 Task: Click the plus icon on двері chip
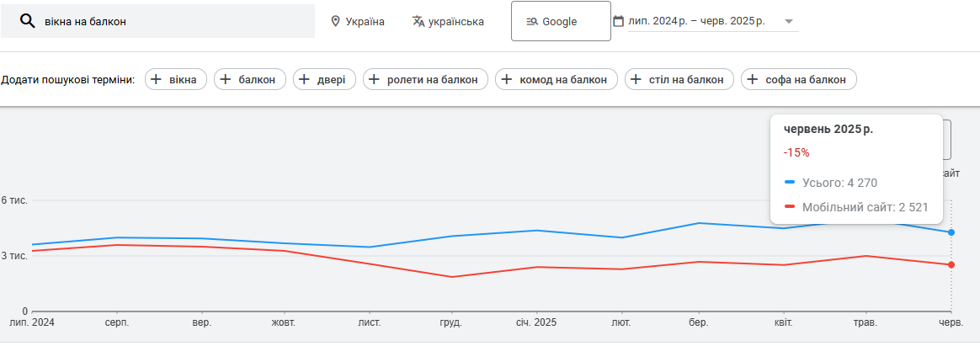coord(305,79)
